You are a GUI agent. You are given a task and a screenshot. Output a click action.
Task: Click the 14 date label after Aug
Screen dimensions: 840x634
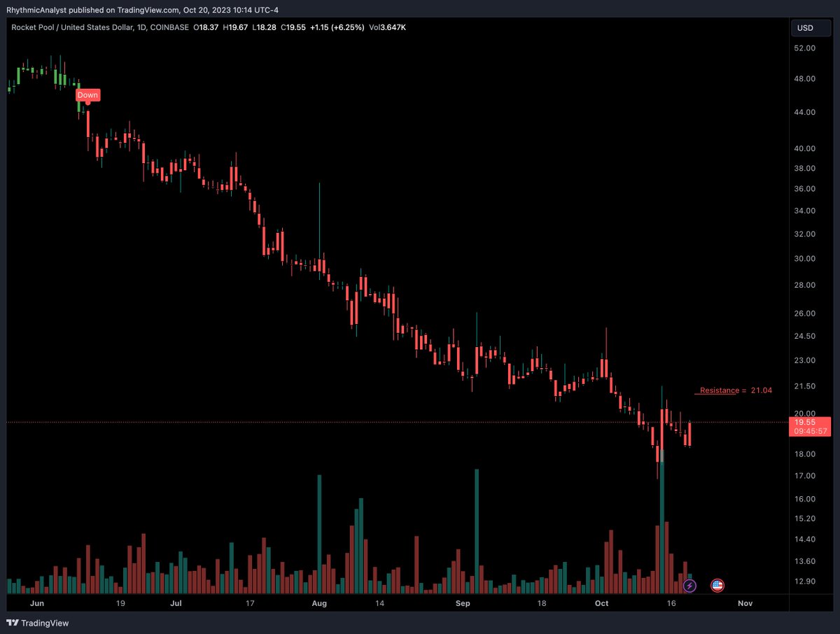pyautogui.click(x=380, y=603)
